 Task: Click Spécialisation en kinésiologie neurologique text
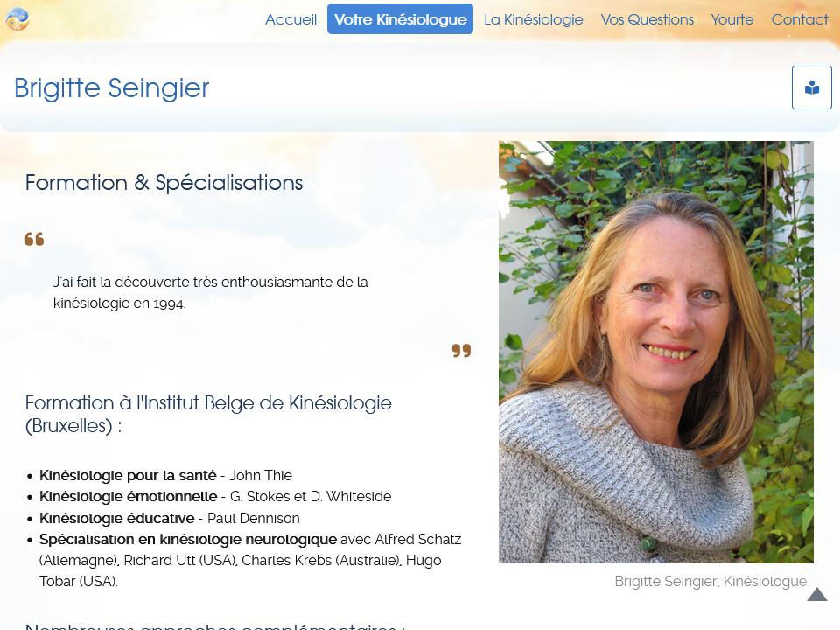(x=188, y=540)
